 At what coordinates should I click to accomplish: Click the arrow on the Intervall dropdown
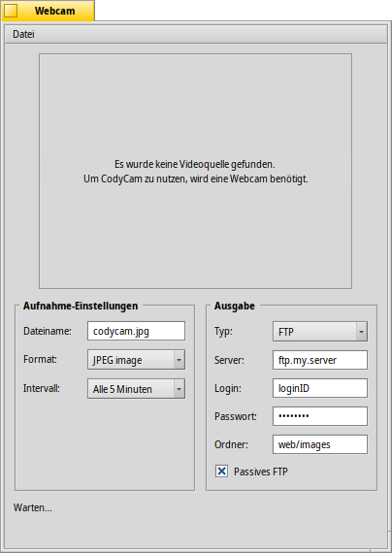click(x=179, y=389)
